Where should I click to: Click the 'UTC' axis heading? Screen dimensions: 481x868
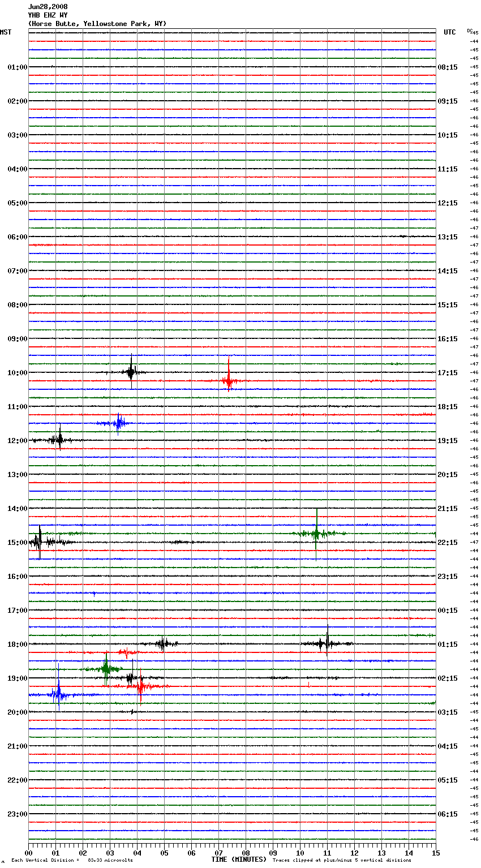[450, 32]
